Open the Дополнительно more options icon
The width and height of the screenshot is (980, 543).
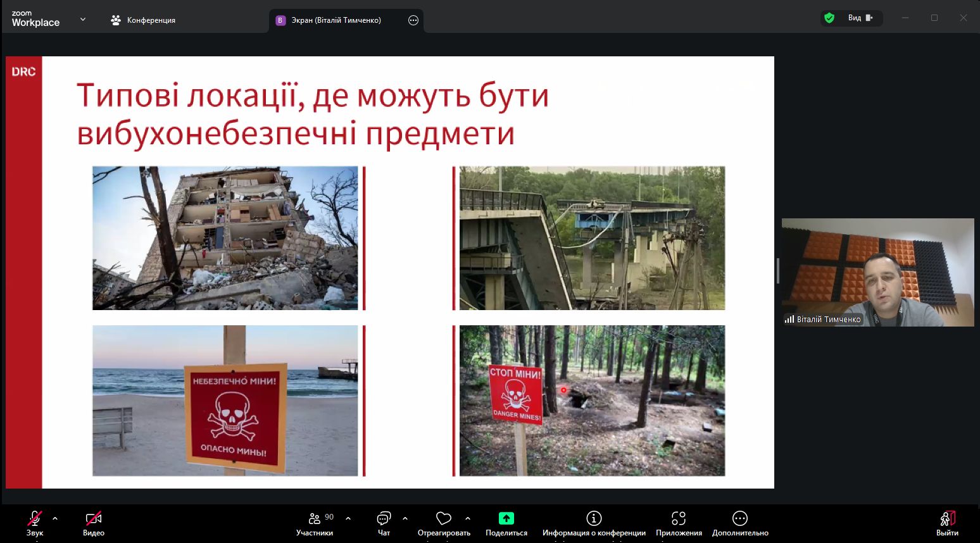pyautogui.click(x=739, y=519)
